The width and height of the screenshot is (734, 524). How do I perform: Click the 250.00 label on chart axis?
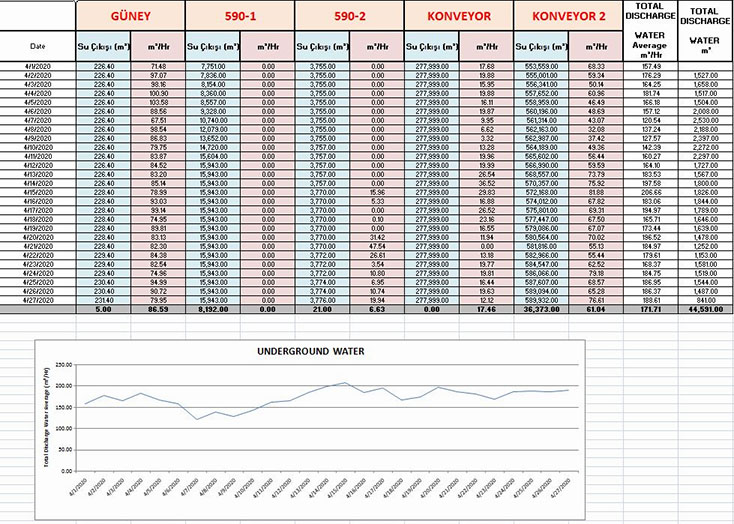pyautogui.click(x=64, y=364)
